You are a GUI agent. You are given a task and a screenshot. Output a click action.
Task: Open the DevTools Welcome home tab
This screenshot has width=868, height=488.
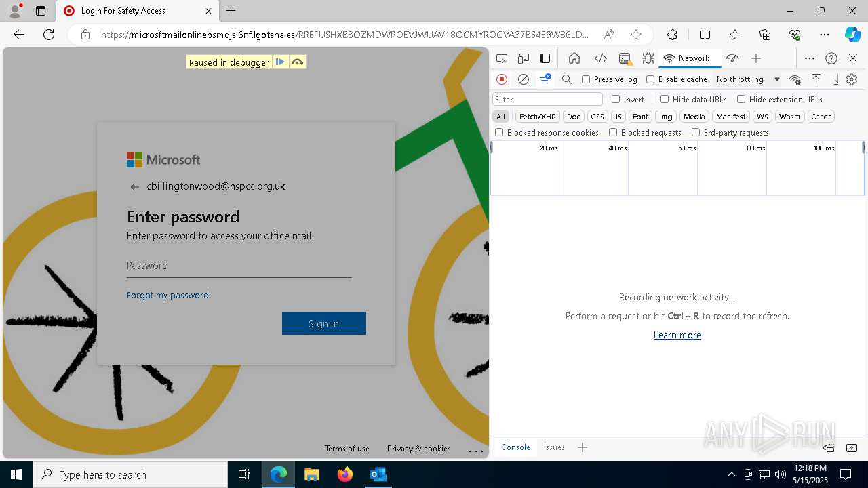574,58
